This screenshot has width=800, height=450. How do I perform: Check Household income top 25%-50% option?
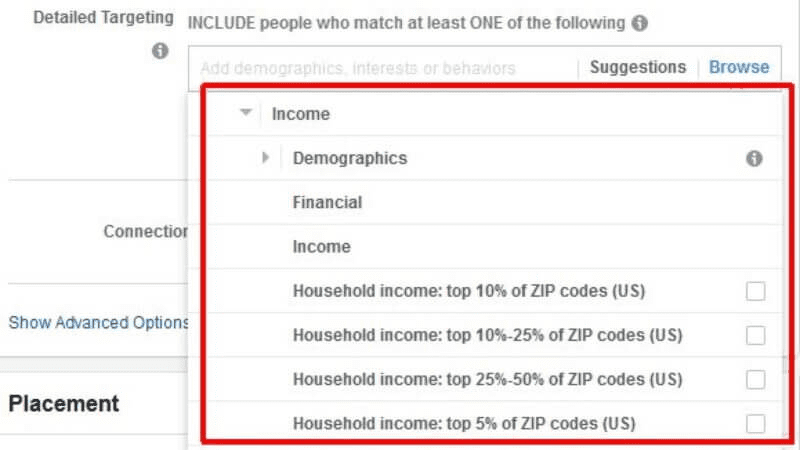(x=755, y=379)
